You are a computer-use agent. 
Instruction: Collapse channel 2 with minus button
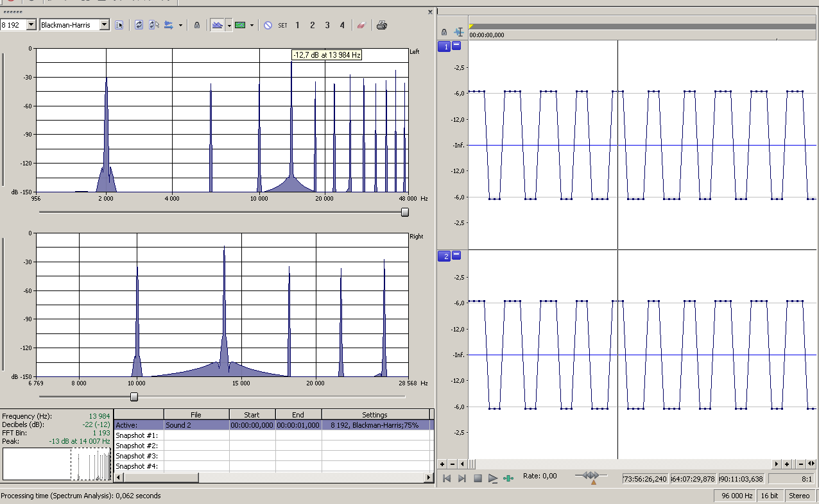(x=456, y=255)
